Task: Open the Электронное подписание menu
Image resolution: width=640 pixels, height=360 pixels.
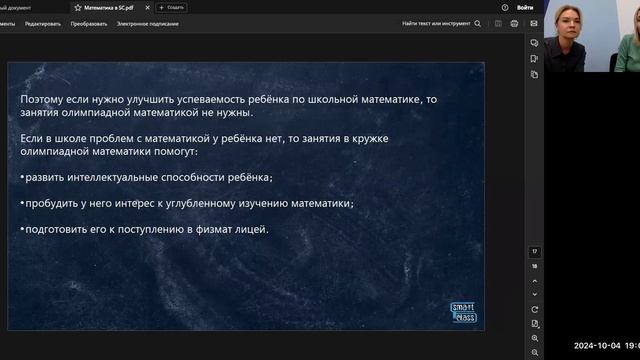Action: pyautogui.click(x=148, y=24)
